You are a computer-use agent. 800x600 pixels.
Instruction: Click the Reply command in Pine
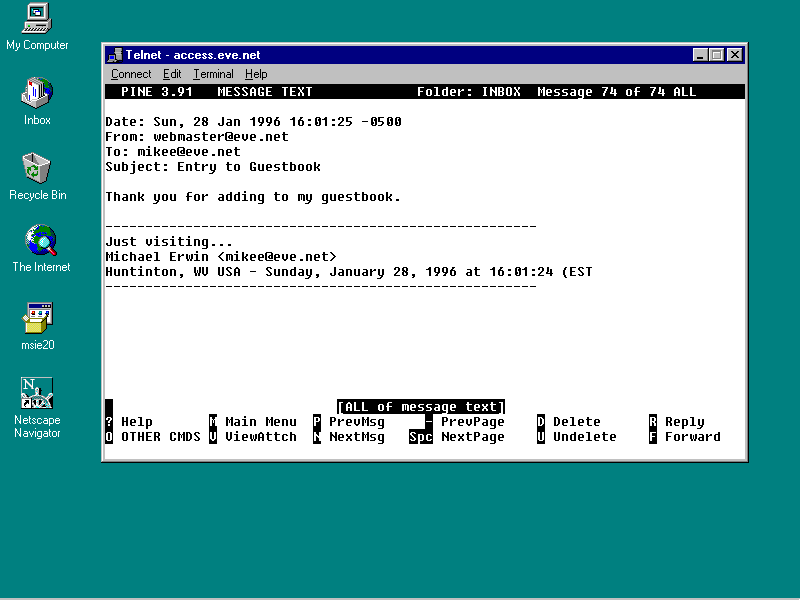684,422
